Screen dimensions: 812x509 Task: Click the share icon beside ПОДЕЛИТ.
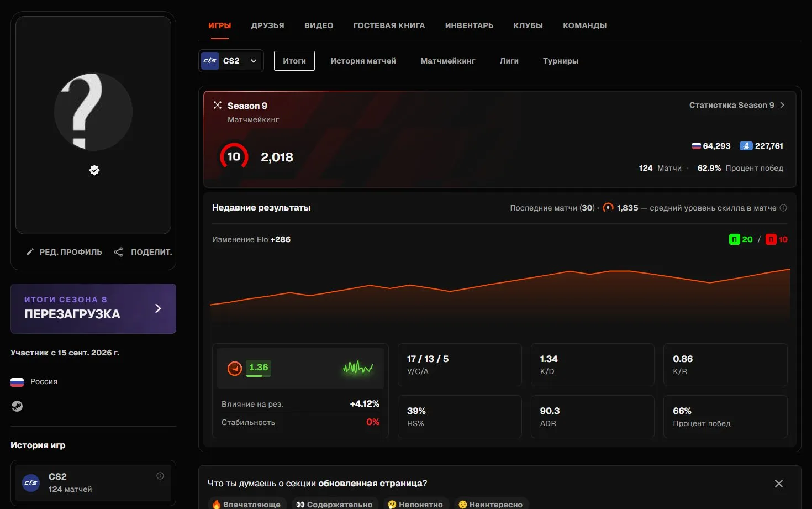click(x=118, y=252)
